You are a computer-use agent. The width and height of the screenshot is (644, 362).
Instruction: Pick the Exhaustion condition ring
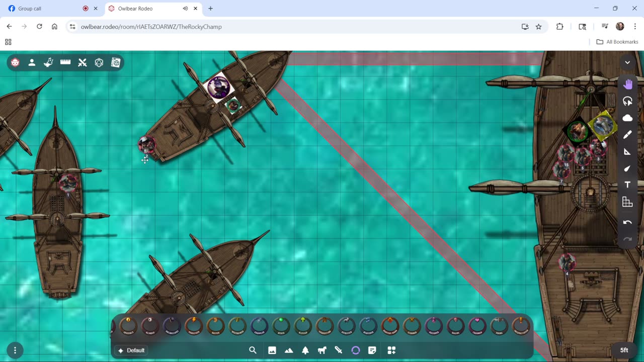pos(325,326)
